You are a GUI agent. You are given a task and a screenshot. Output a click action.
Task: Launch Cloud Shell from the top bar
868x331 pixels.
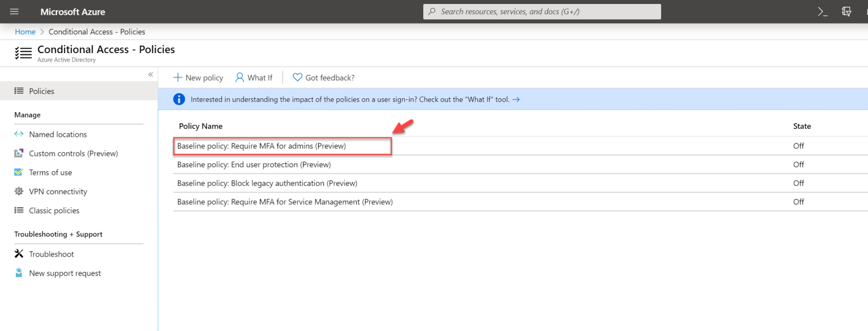822,11
